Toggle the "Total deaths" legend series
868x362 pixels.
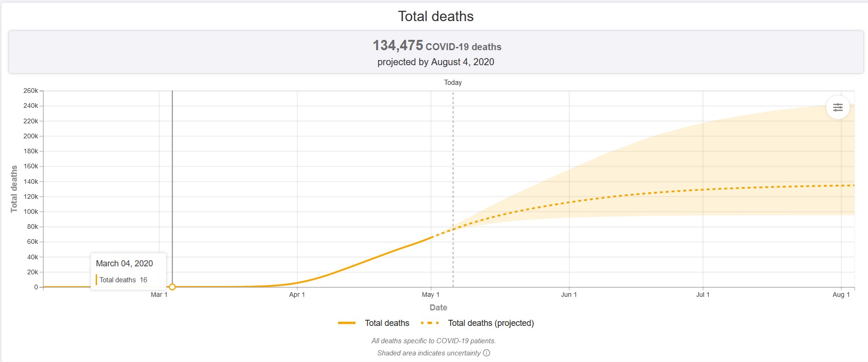(x=387, y=323)
